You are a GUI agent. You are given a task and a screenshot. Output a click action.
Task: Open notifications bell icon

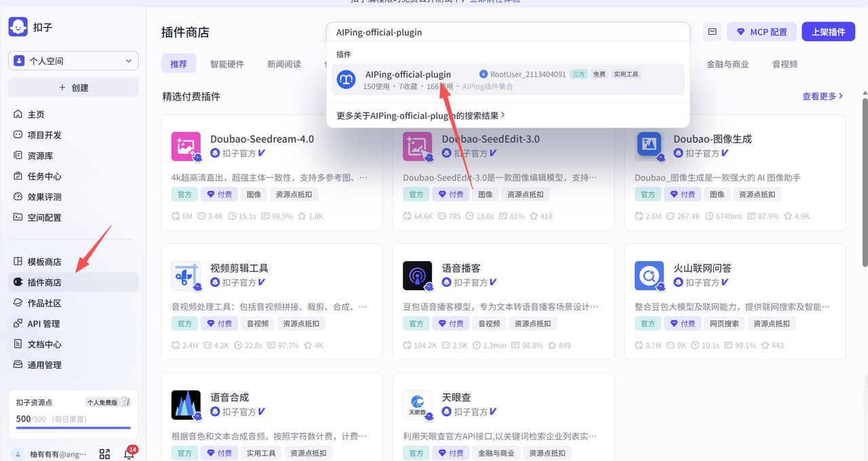click(128, 454)
